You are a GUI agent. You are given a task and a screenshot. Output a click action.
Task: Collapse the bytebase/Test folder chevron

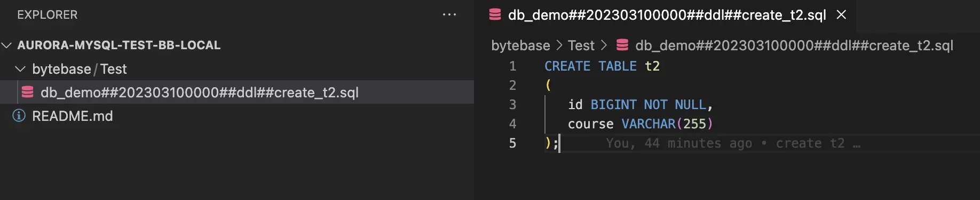point(20,69)
